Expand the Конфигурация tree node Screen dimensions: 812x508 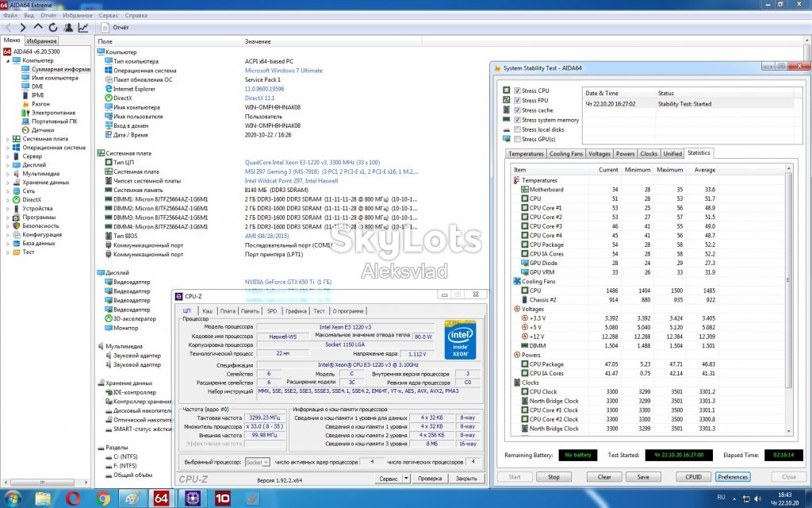pos(8,234)
